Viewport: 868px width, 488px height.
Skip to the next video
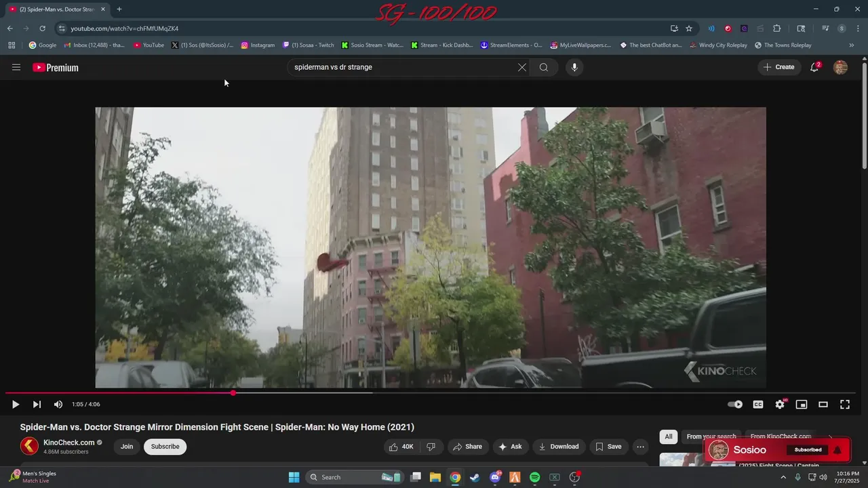(37, 405)
